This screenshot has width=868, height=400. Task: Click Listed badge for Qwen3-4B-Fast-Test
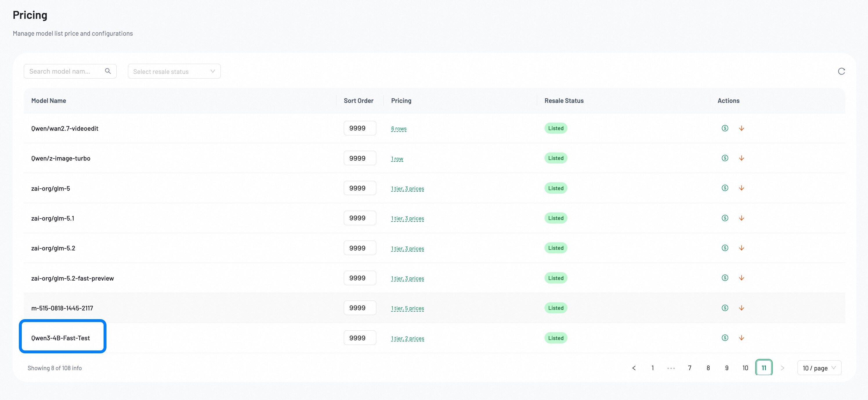tap(556, 338)
